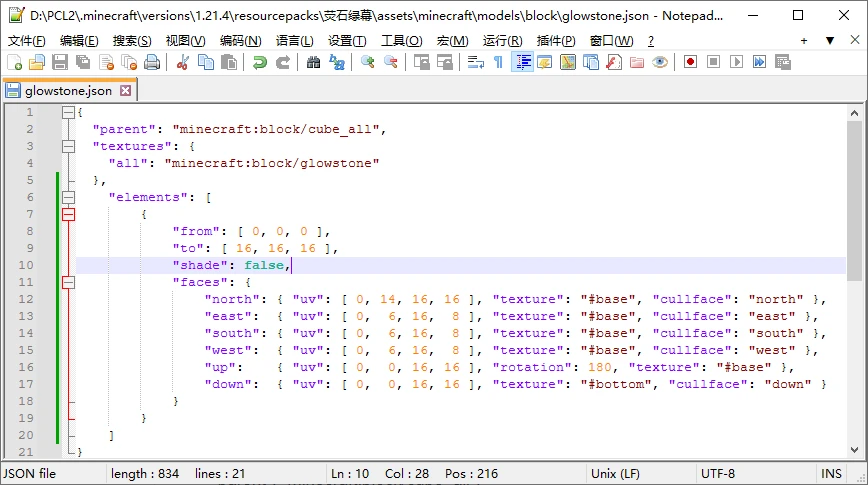The image size is (868, 485).
Task: Open the 运行(R) menu
Action: [502, 40]
